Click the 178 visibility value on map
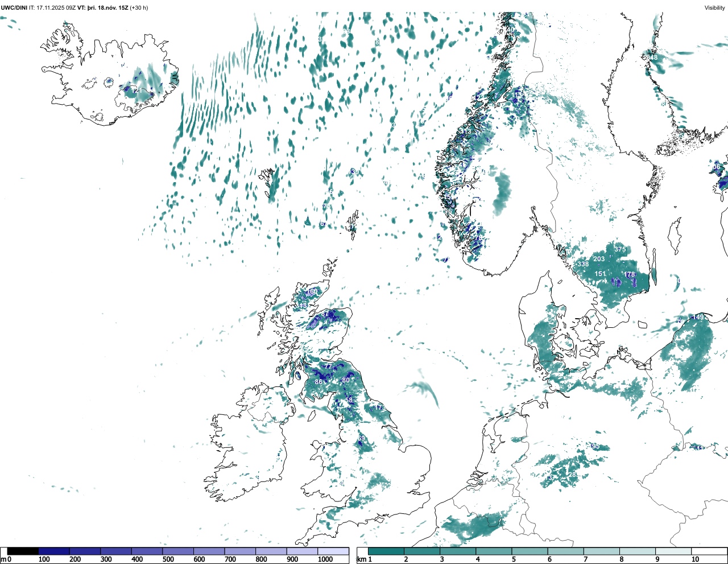Screen dimensions: 728x564 click(x=629, y=275)
